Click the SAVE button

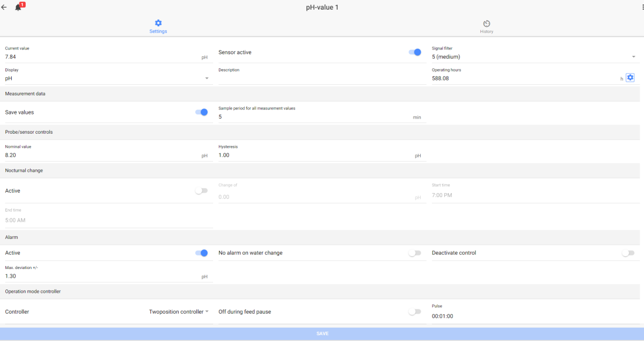pos(322,333)
